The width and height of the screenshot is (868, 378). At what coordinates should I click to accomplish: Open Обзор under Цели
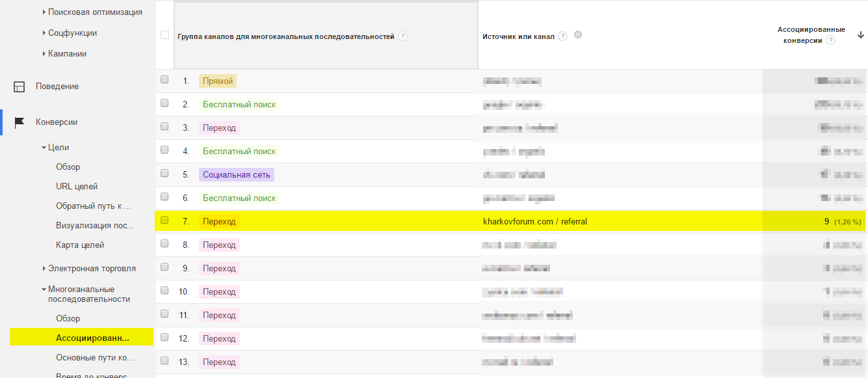(68, 167)
